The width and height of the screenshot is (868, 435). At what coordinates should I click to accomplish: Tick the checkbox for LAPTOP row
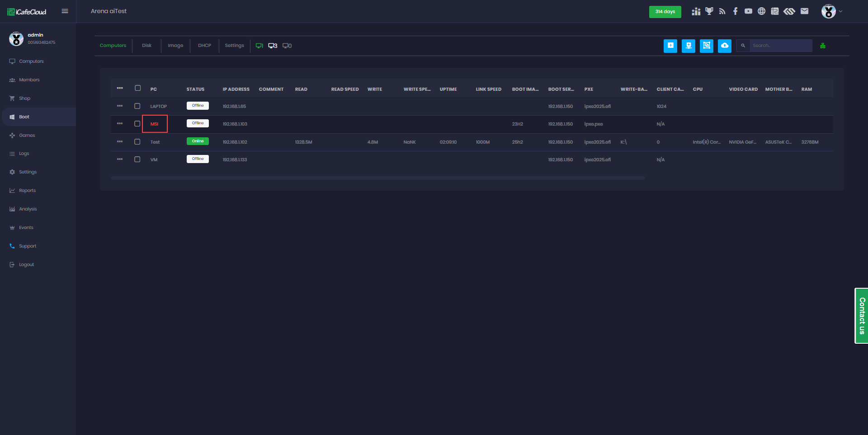pyautogui.click(x=137, y=106)
